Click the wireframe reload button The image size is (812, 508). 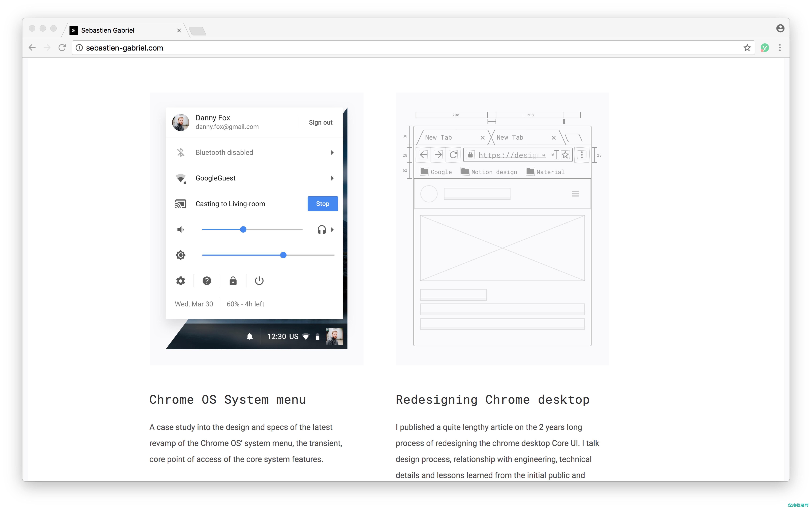pos(453,155)
